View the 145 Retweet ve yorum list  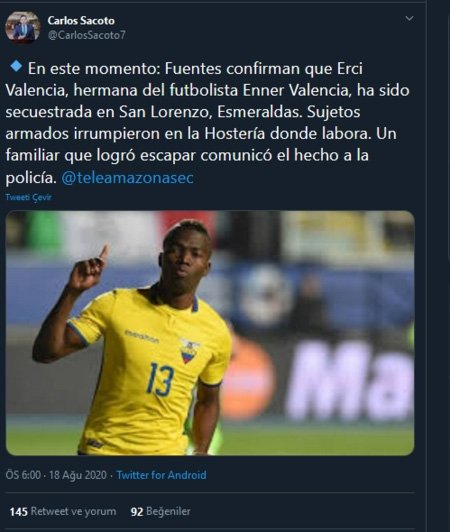[x=63, y=511]
